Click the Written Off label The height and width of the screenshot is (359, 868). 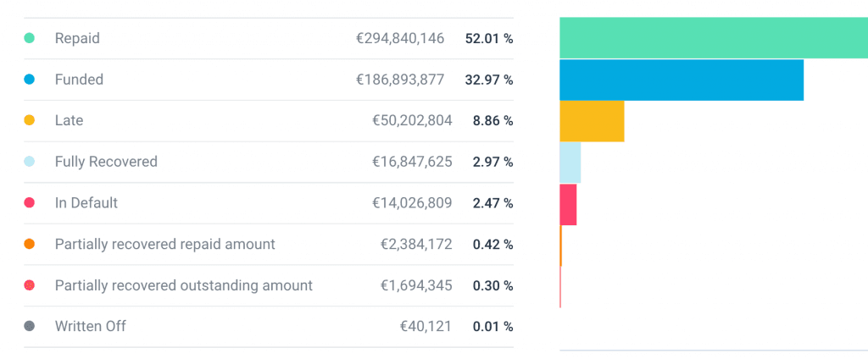90,326
